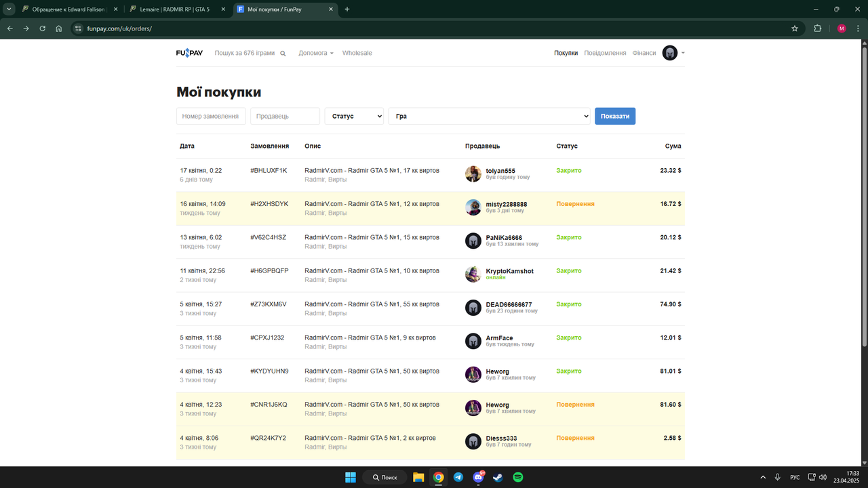Image resolution: width=868 pixels, height=488 pixels.
Task: Open seller KryptoKamshot profile name
Action: [509, 271]
